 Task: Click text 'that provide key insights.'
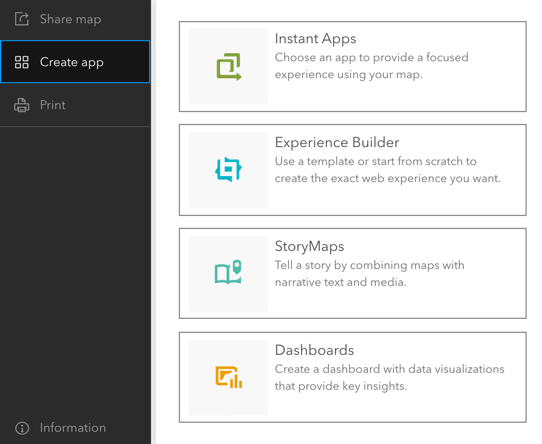[x=341, y=386]
